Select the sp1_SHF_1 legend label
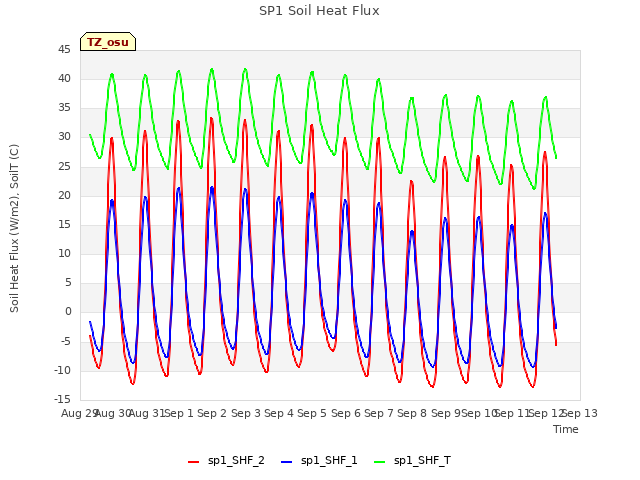This screenshot has height=480, width=640. click(x=329, y=460)
